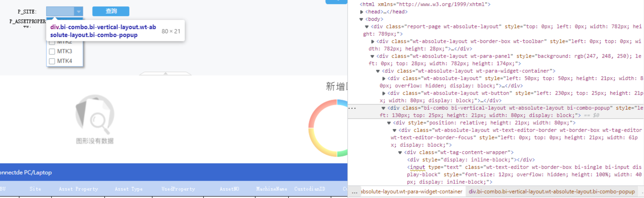Collapse the wt-para-panel div node
The width and height of the screenshot is (644, 198).
(372, 56)
